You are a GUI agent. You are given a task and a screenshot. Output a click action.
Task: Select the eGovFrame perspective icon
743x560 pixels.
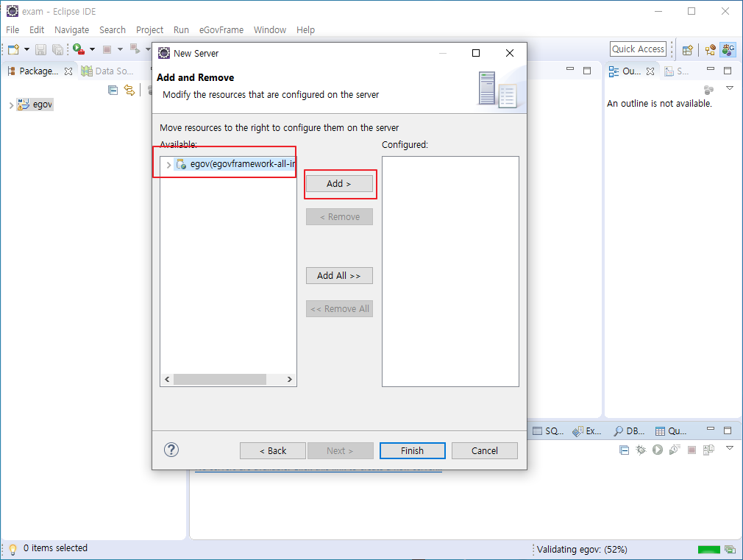(x=728, y=49)
